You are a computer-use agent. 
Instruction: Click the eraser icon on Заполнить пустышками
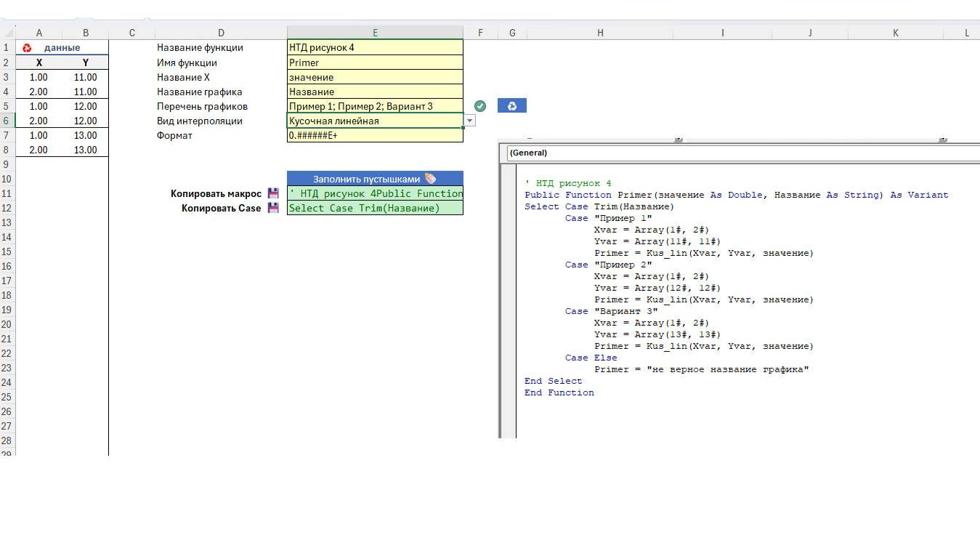431,178
